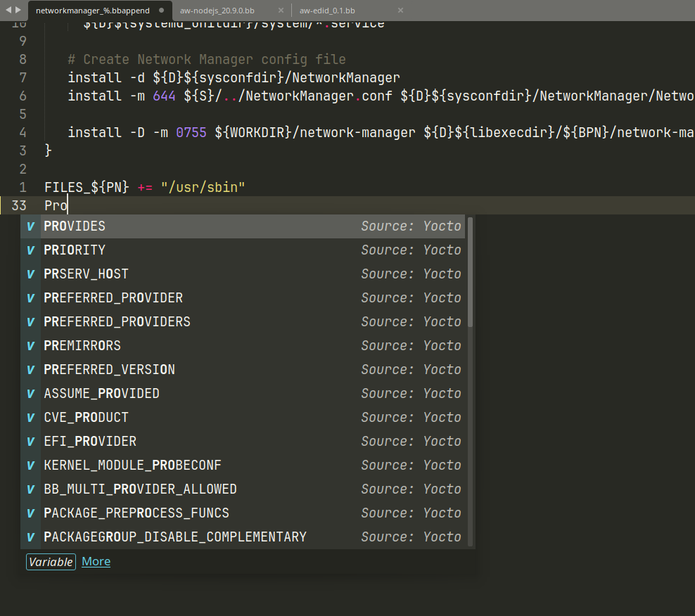Click variable icon beside PREFERRED_VERSION
695x616 pixels.
30,370
